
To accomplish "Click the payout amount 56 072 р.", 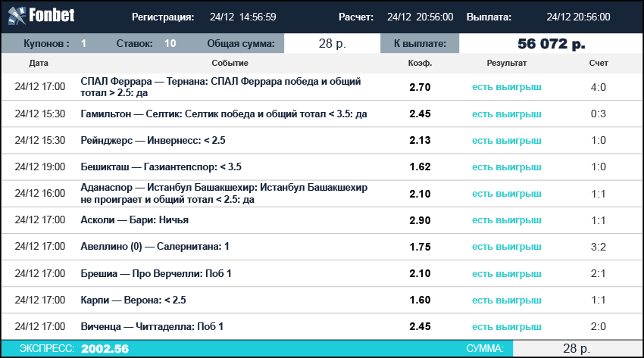I will [x=551, y=43].
